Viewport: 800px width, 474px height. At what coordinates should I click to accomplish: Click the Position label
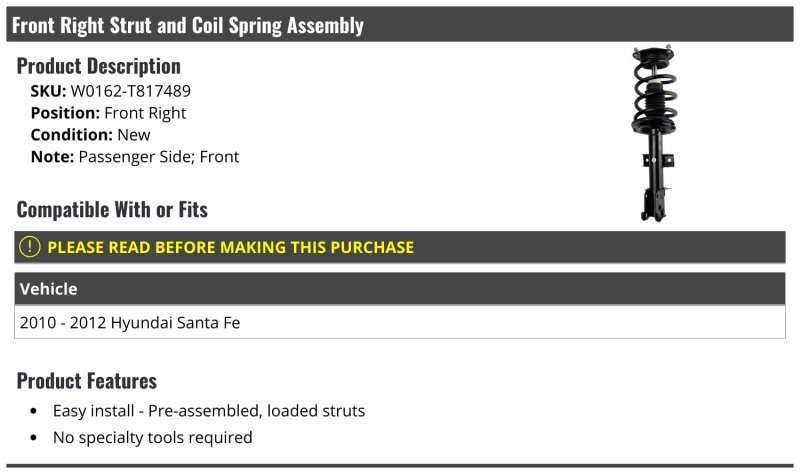click(x=65, y=113)
